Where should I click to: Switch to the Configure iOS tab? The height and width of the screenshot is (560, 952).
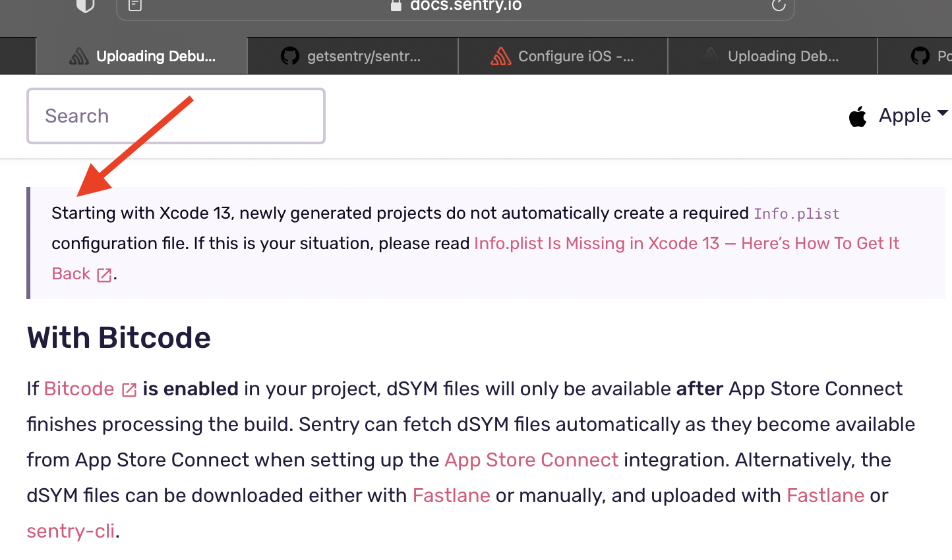pos(563,56)
